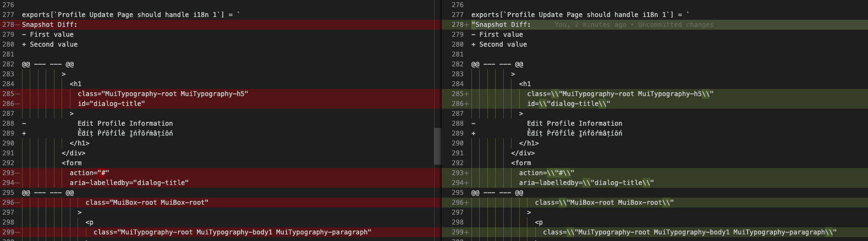Screen dimensions: 868x241
Task: Click the @@ hunk marker on line 295, modified pane
Action: click(497, 193)
